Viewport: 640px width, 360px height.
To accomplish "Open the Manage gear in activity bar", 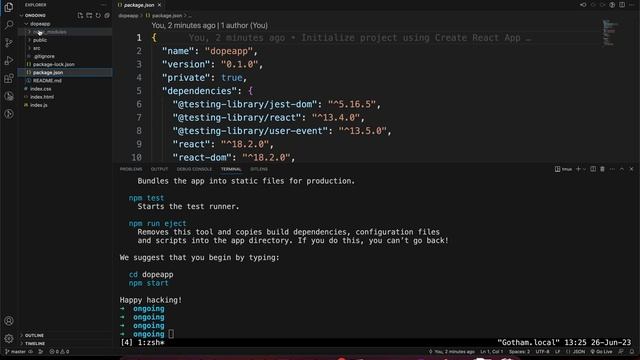I will [9, 338].
